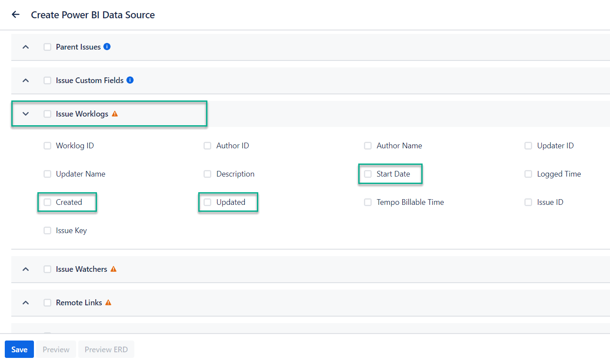Select the Issue Worklogs group checkbox
This screenshot has height=364, width=610.
pyautogui.click(x=47, y=114)
